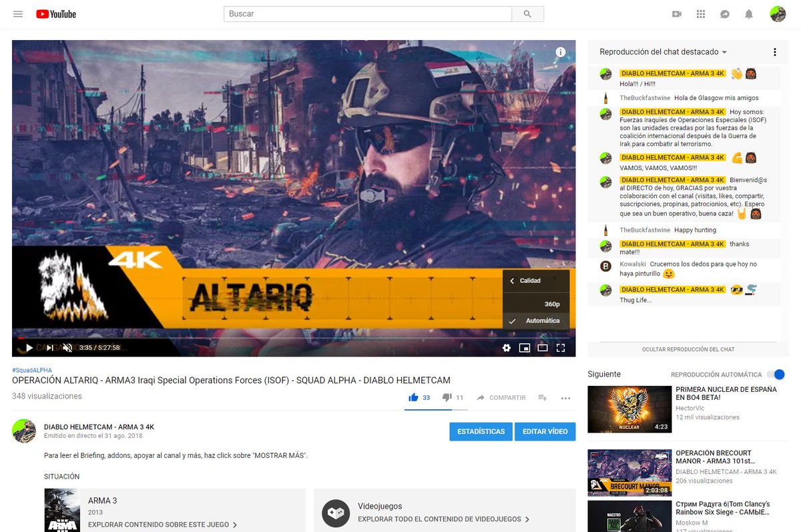Click the video title text
This screenshot has width=801, height=532.
coord(231,380)
